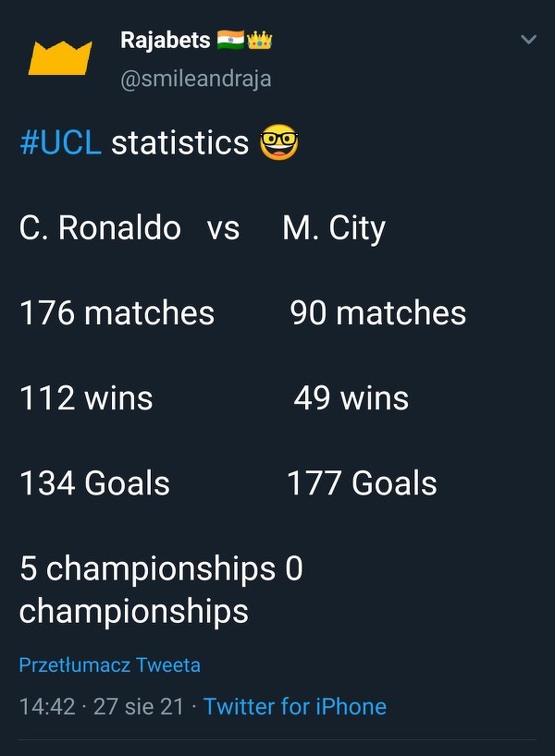This screenshot has width=555, height=756.
Task: Select the 90 matches stat
Action: coord(377,313)
